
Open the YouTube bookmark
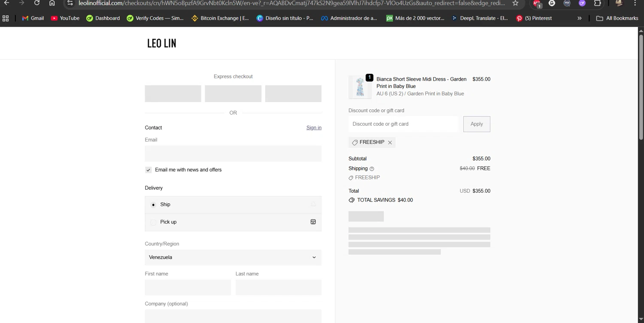pos(65,18)
